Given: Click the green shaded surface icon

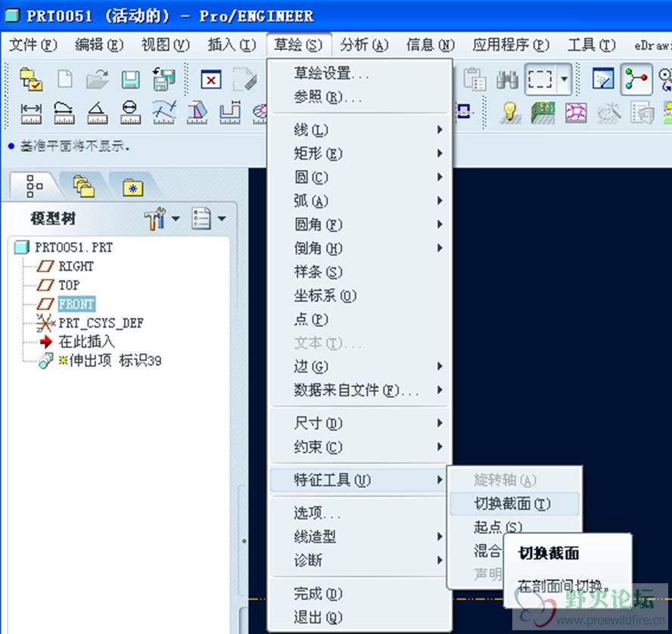Looking at the screenshot, I should point(543,113).
